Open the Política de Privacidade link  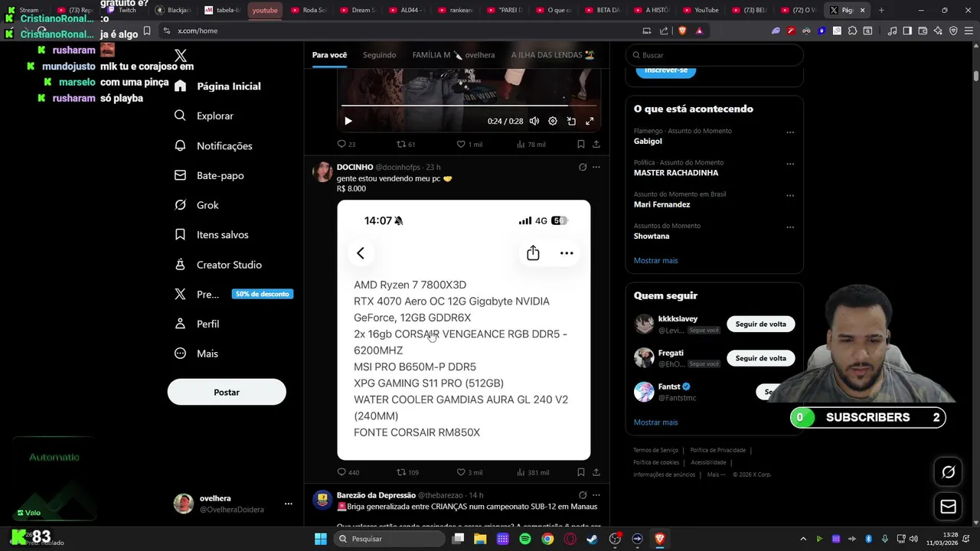(x=717, y=450)
